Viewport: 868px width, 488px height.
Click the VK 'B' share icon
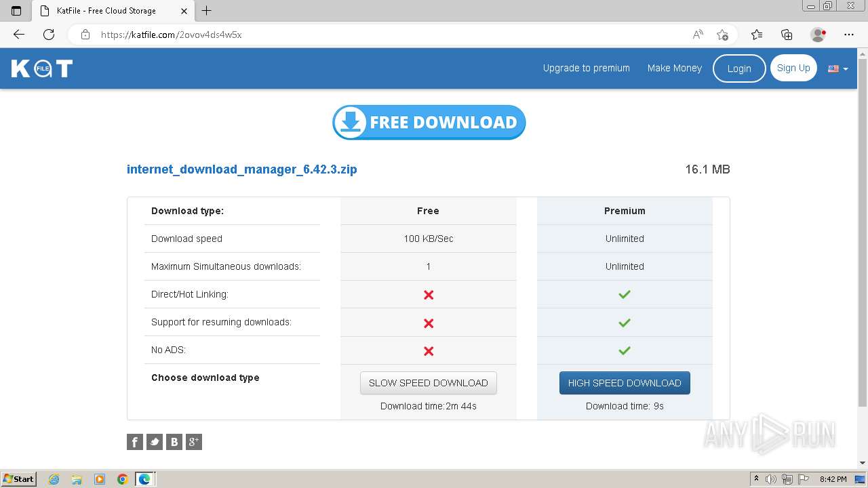174,442
